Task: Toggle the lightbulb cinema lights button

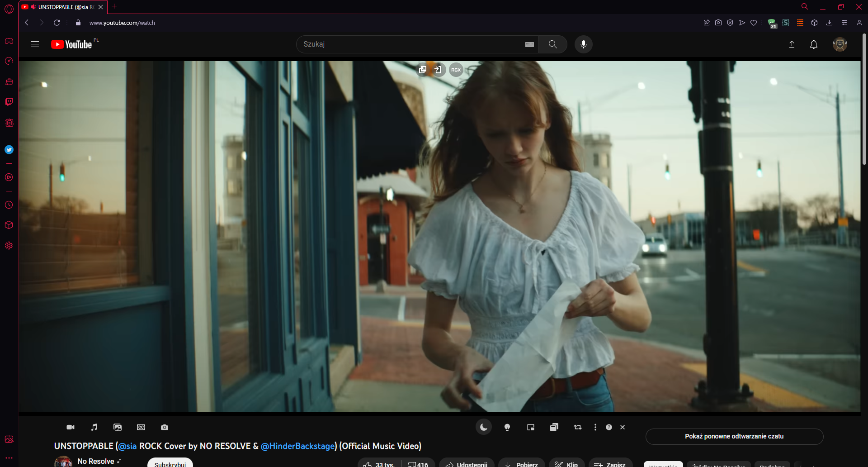Action: 507,427
